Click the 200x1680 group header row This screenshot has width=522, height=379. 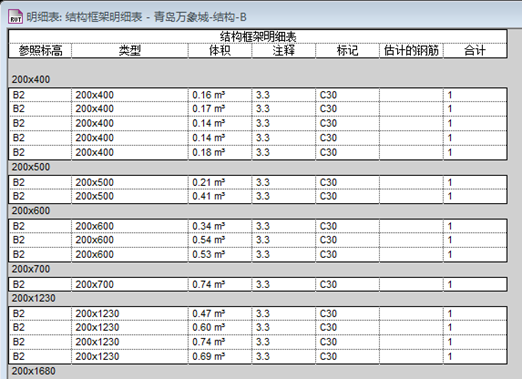click(x=258, y=371)
